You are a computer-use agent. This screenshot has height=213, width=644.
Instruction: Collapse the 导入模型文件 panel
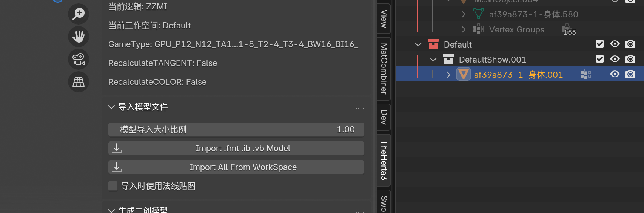coord(111,107)
